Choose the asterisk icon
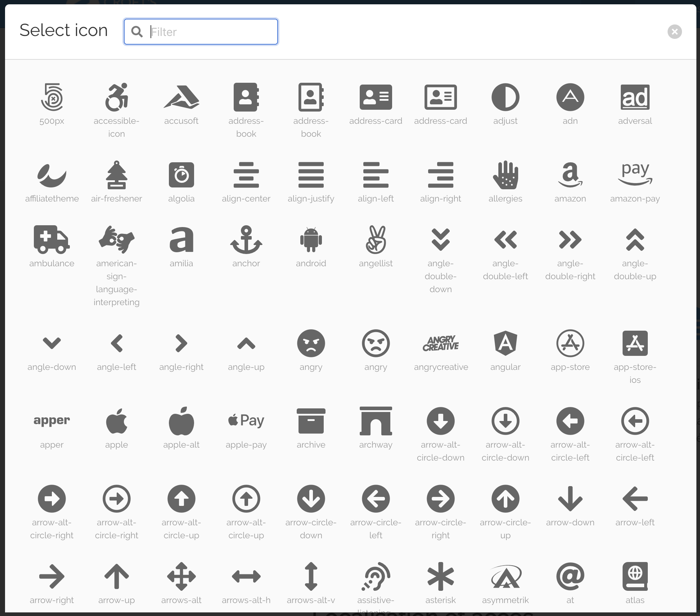700x616 pixels. click(x=440, y=576)
